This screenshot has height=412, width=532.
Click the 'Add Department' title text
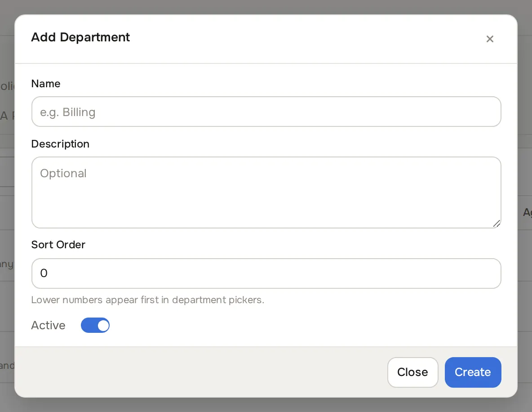tap(80, 37)
